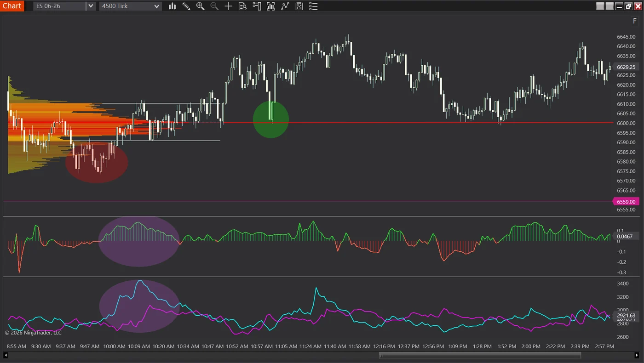Close the chart window
The image size is (644, 363).
[638, 6]
